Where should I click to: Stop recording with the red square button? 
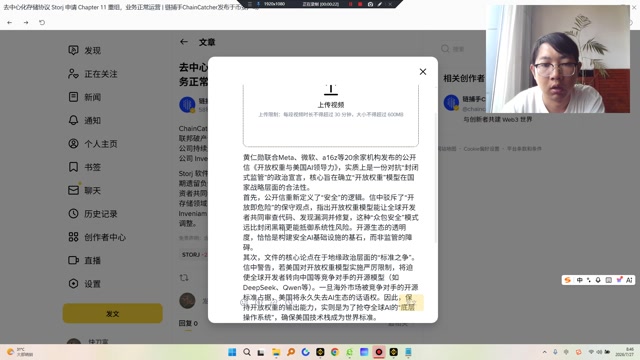360,4
